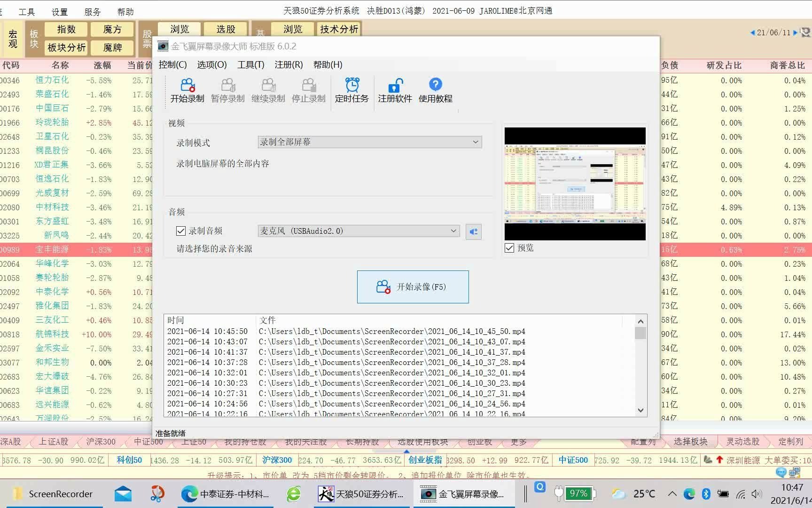This screenshot has width=812, height=508.
Task: Click the 开始录像 (F5) button
Action: click(413, 287)
